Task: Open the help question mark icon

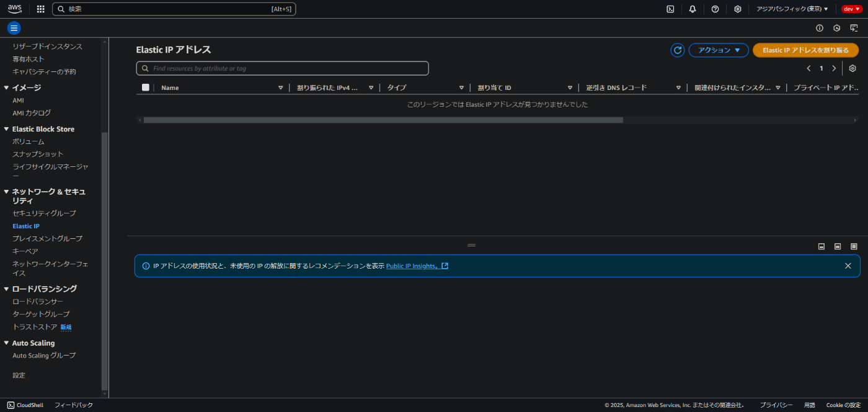Action: click(715, 9)
